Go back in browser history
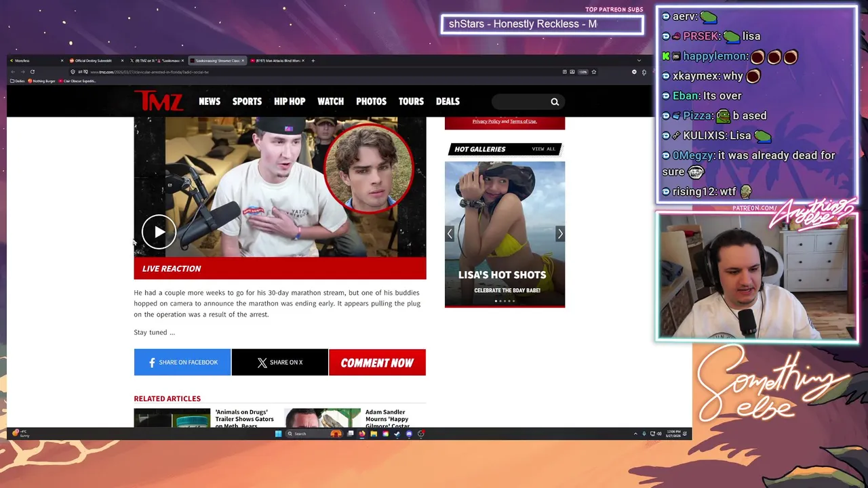868x488 pixels. point(12,72)
